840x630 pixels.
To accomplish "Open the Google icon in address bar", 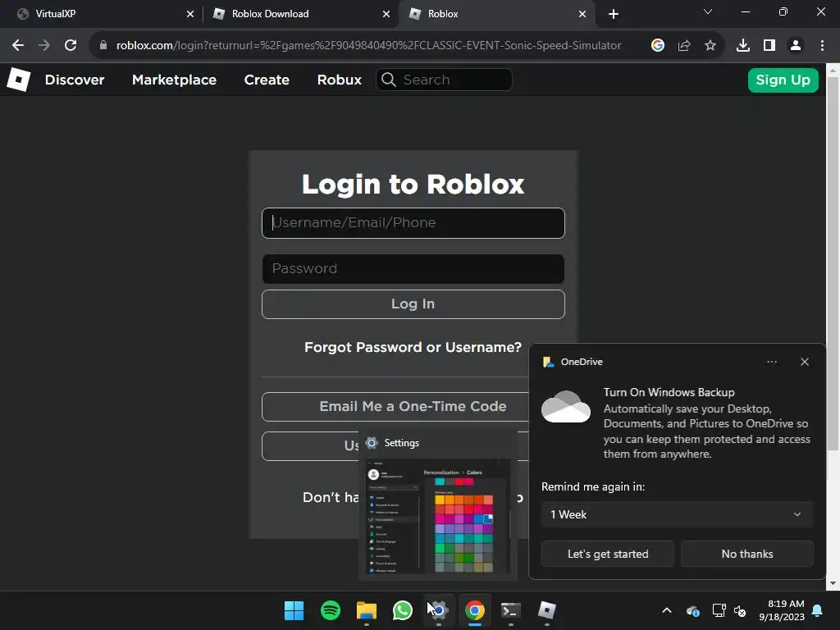I will pyautogui.click(x=658, y=46).
